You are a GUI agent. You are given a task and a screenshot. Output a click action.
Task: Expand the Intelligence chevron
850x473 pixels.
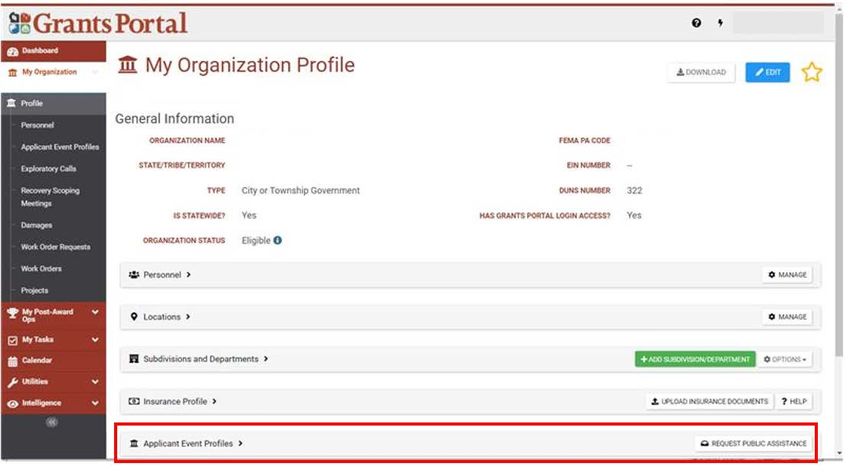click(x=95, y=403)
